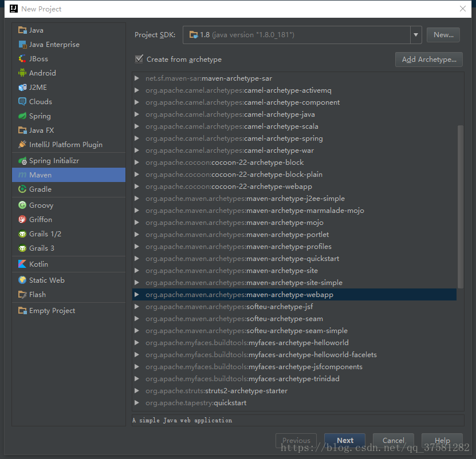Expand net.sf.maven-sar maven-archetype-sar arrow
Image resolution: width=476 pixels, height=459 pixels.
tap(137, 78)
